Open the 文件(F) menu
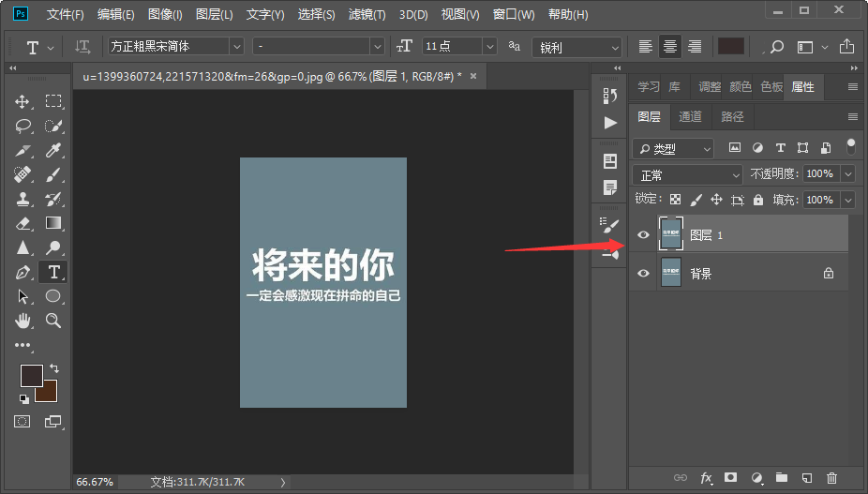Screen dimensions: 868x494 (66, 15)
